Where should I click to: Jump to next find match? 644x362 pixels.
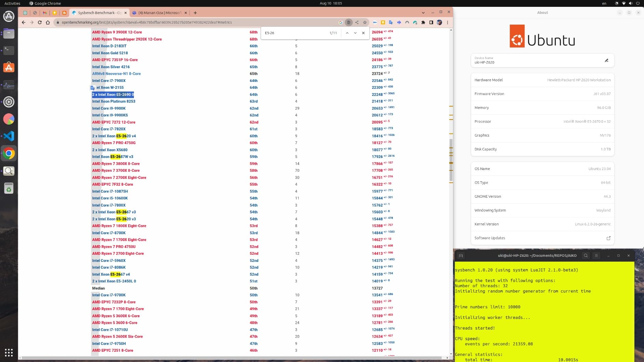click(355, 33)
